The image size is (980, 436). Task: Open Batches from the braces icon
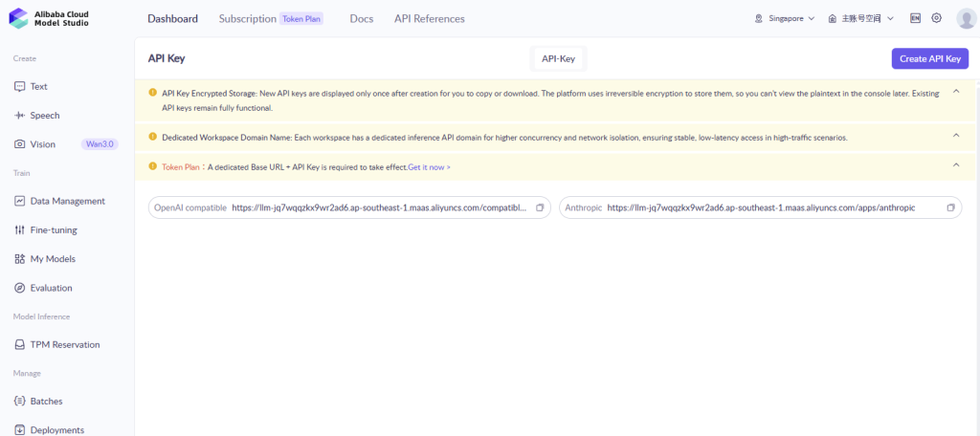click(19, 401)
